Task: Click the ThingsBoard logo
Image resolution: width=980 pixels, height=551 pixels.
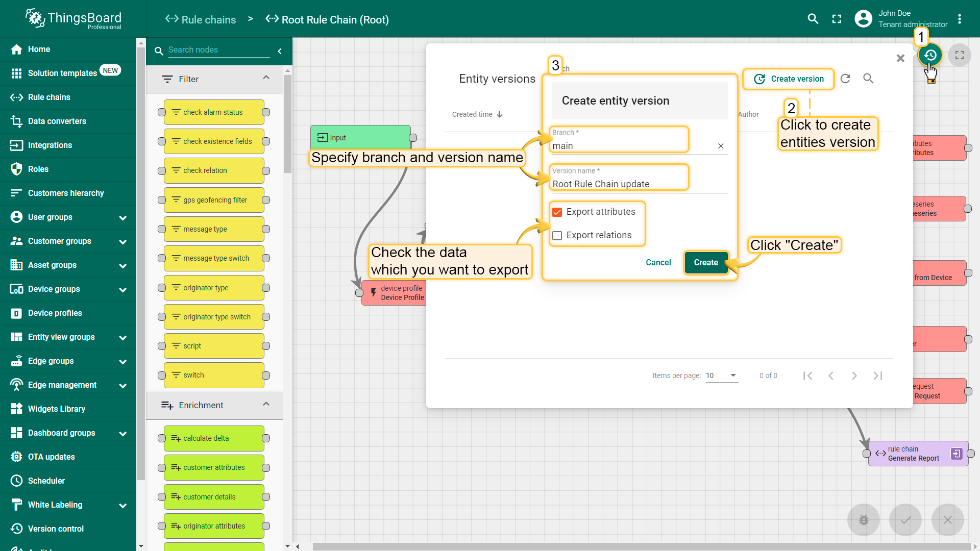Action: [x=73, y=19]
